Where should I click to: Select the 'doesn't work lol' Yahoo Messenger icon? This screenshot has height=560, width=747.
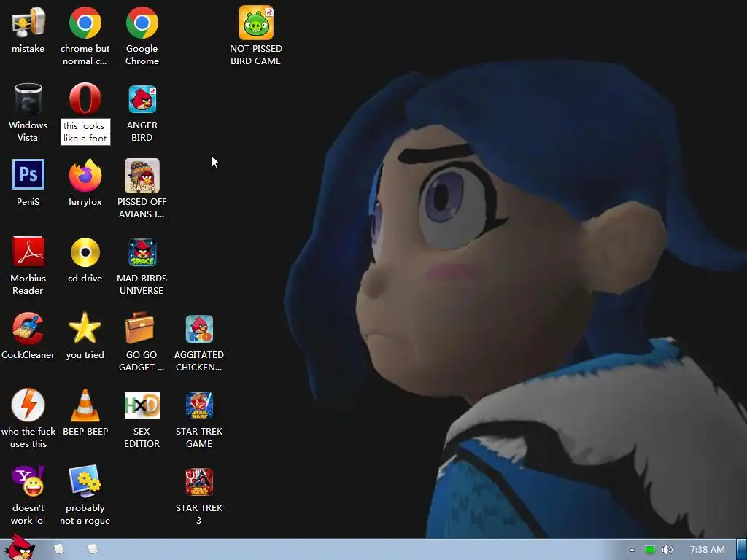coord(28,481)
